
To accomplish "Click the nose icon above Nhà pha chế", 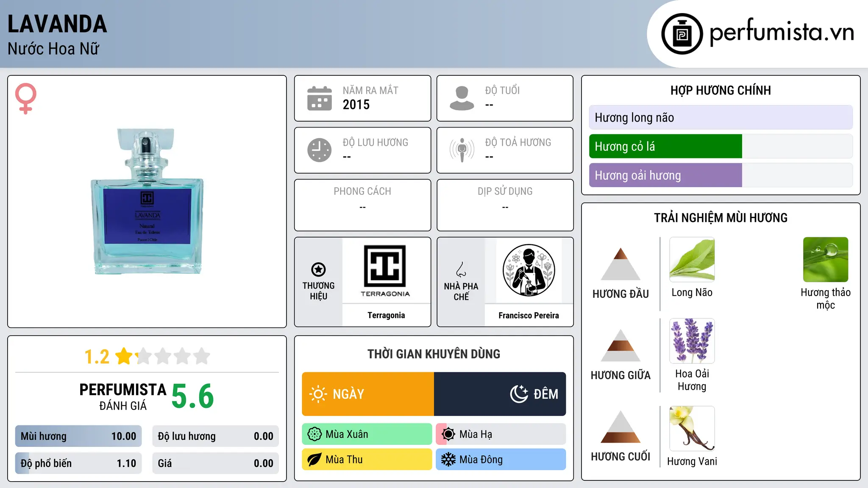I will [461, 269].
